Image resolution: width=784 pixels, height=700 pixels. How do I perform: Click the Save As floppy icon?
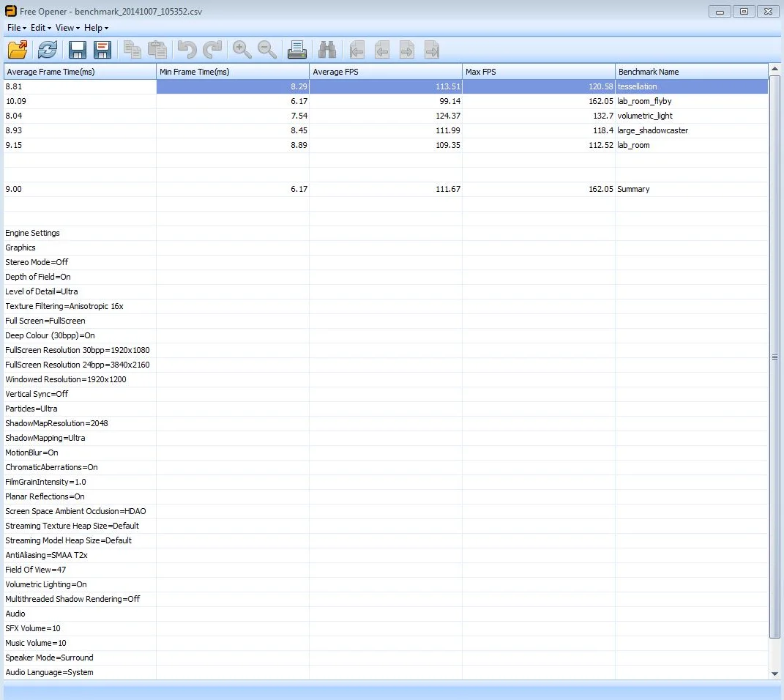102,50
